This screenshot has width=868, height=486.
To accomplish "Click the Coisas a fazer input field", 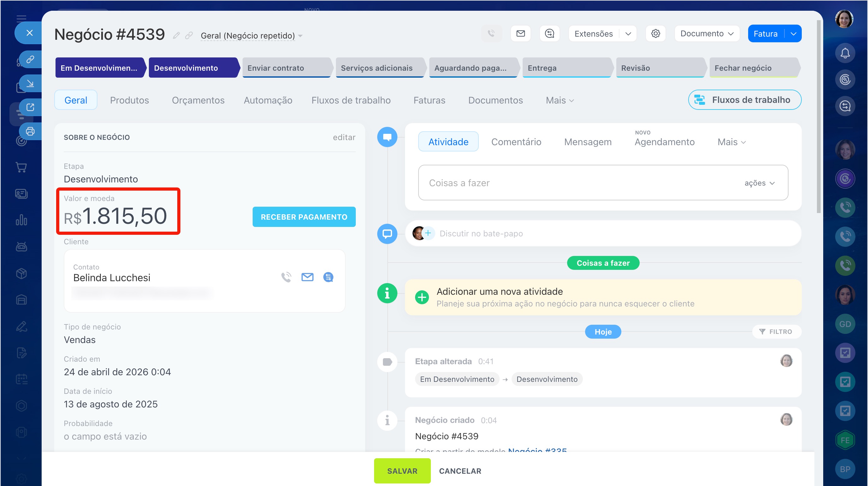I will coord(573,183).
